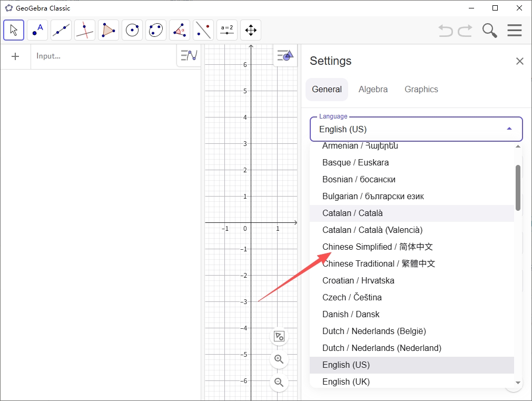Choose Armenian language option
The height and width of the screenshot is (401, 532).
[x=411, y=145]
